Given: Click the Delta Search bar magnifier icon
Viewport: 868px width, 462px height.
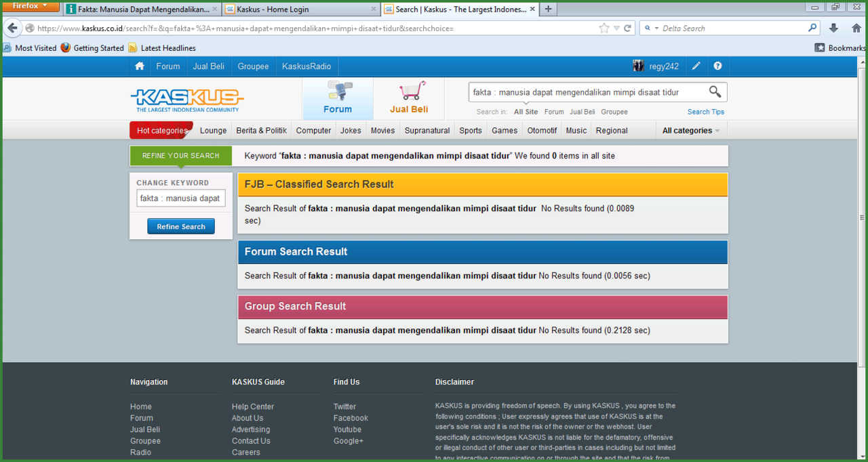Looking at the screenshot, I should click(x=813, y=28).
